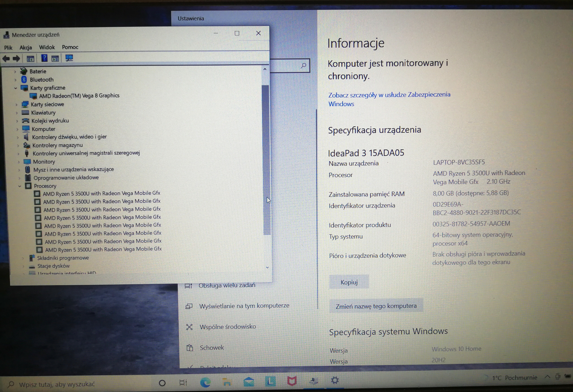
Task: Click the Mysz i inne urządzenia mouse icon
Action: [27, 170]
